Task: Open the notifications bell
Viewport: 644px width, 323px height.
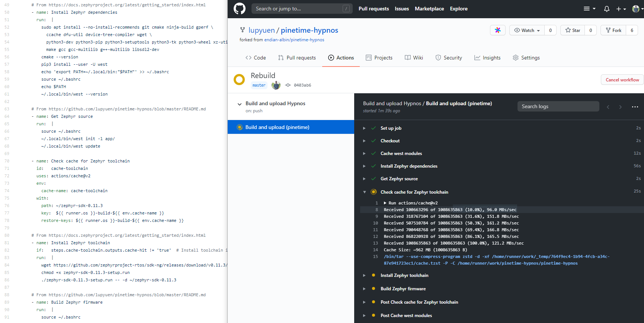Action: point(606,9)
